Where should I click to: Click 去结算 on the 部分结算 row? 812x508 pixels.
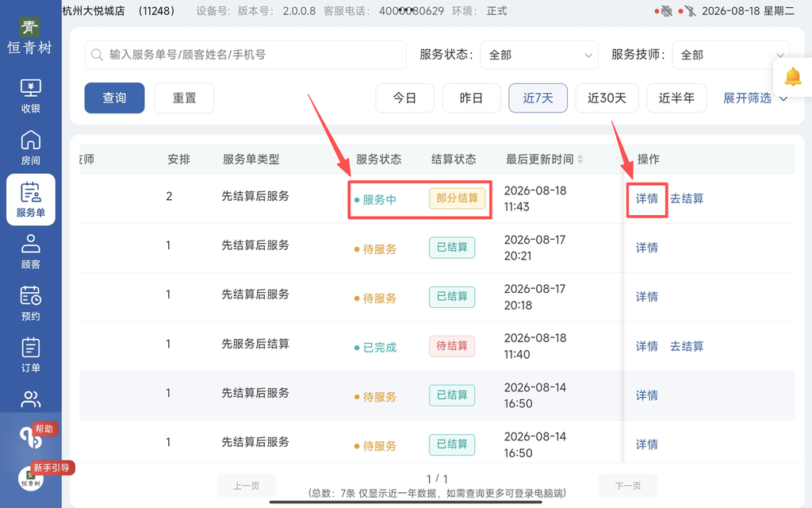tap(687, 198)
